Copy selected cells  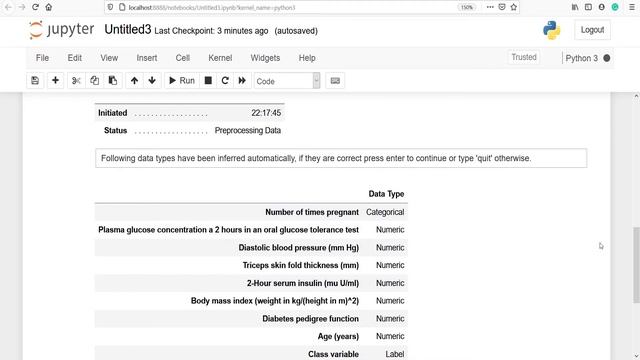(94, 81)
